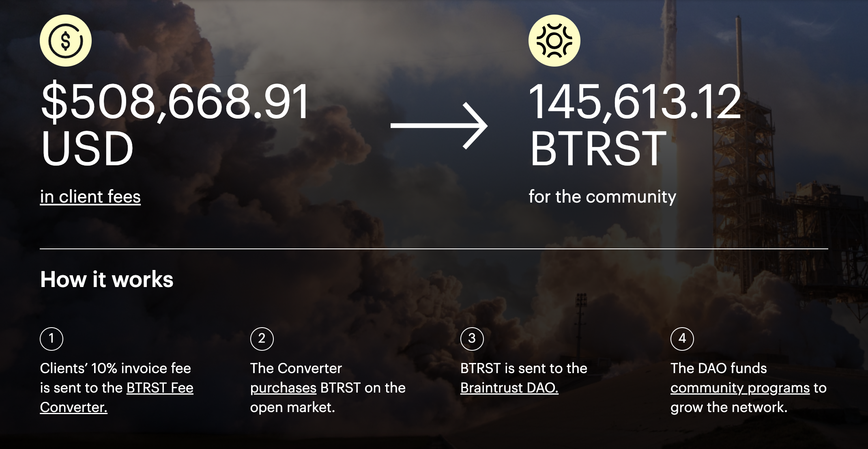Click "The Converter" step text
The width and height of the screenshot is (868, 449).
pos(296,368)
